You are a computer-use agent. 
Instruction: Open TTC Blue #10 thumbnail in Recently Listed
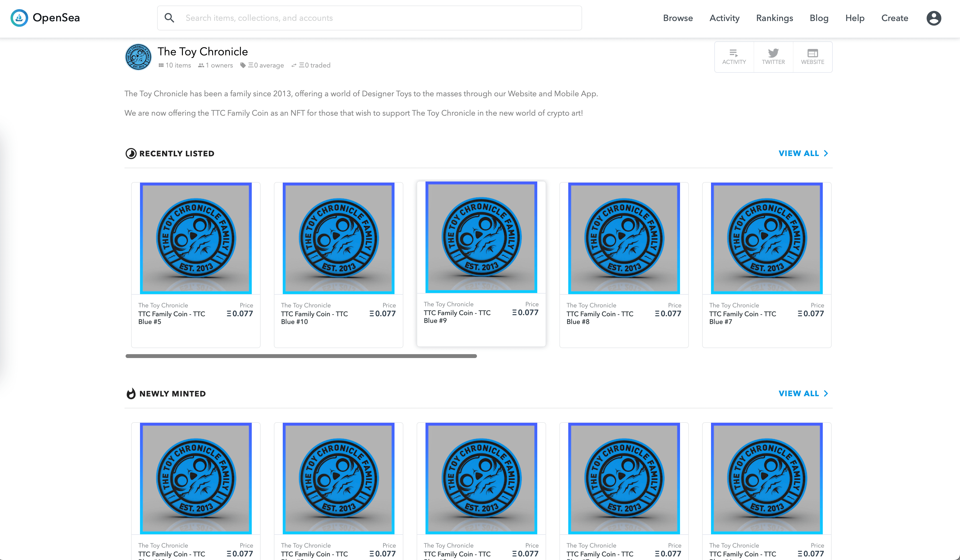click(x=338, y=238)
